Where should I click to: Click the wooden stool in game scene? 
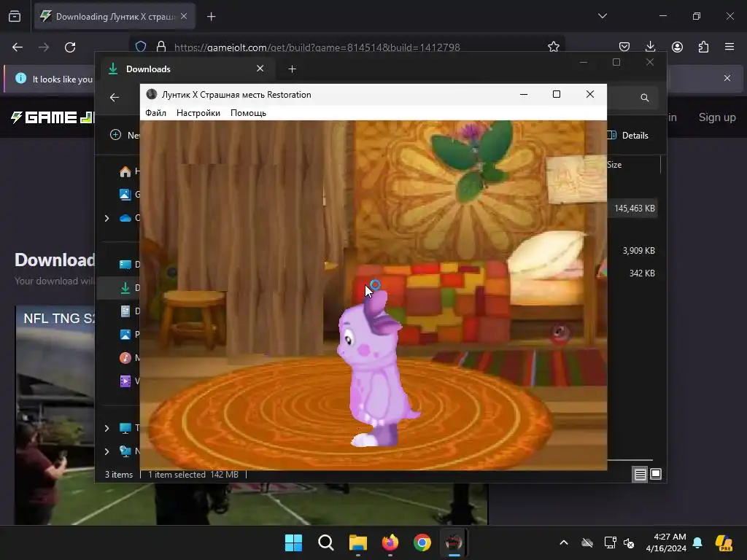(x=193, y=319)
